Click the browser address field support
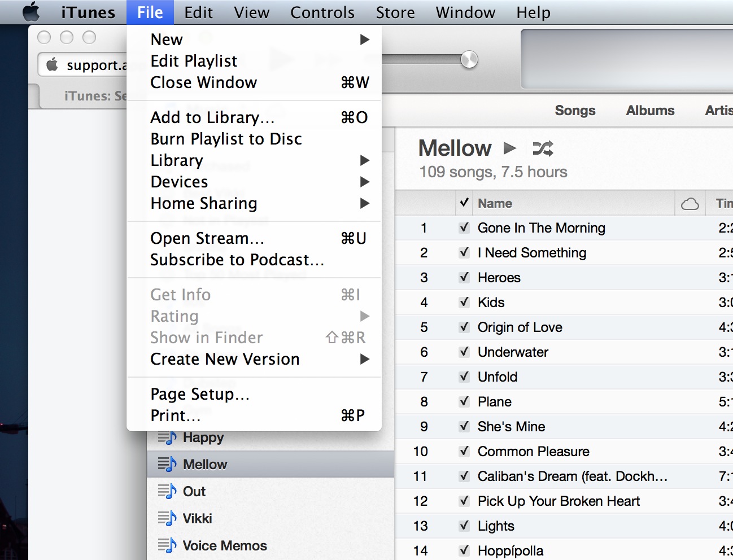 [x=83, y=64]
